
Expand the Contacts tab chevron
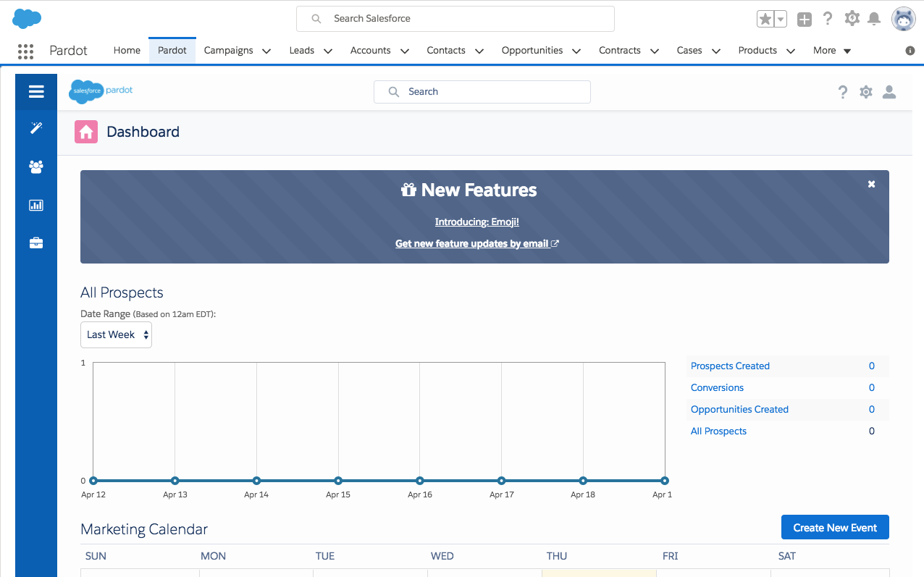(479, 51)
